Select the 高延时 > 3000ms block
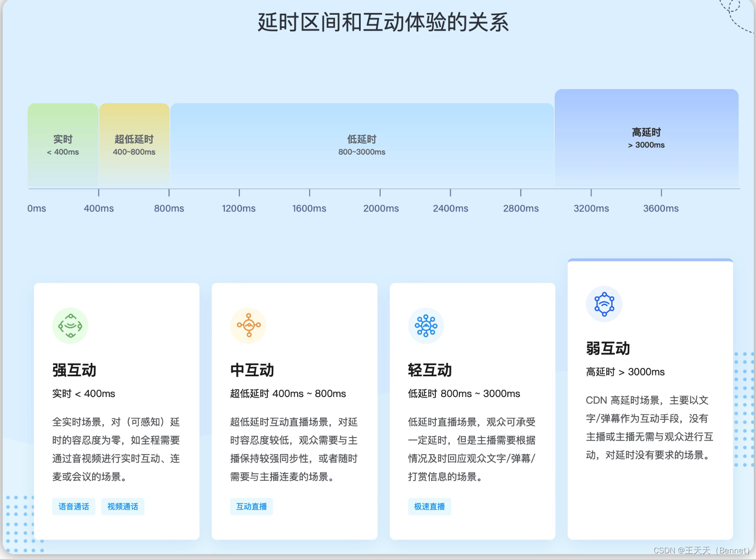The image size is (756, 559). click(647, 138)
